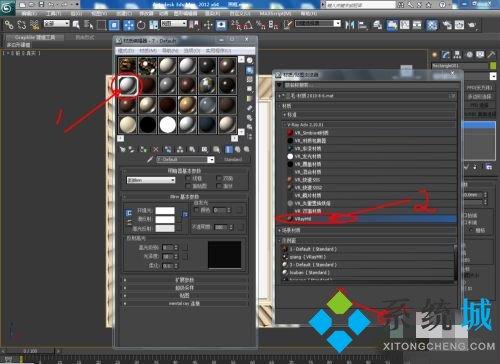Open the named selection sets dropdown
The image size is (500, 364).
pyautogui.click(x=318, y=24)
